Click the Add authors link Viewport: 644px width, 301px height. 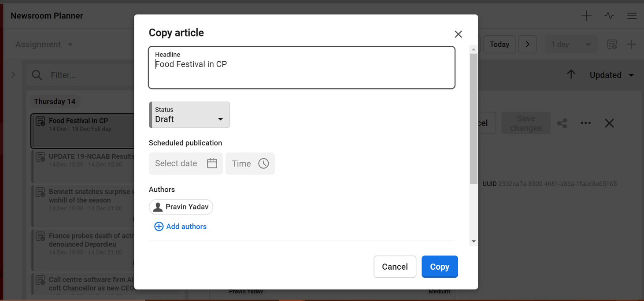click(186, 227)
